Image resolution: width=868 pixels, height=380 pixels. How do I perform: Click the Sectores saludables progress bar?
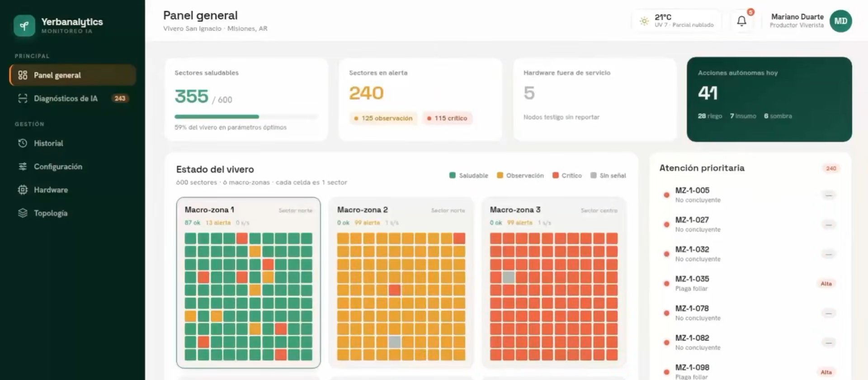point(246,117)
